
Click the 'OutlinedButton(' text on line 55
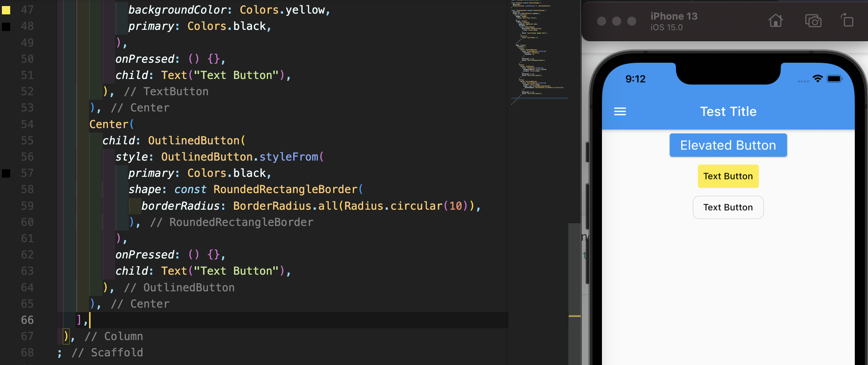[197, 141]
